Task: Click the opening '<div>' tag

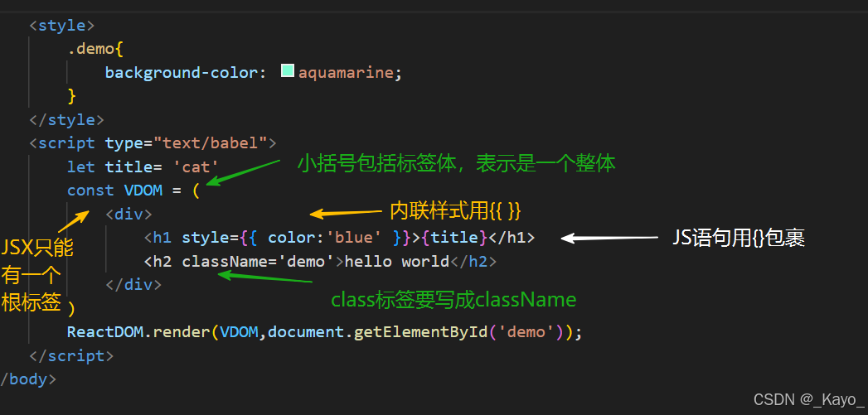Action: 129,215
